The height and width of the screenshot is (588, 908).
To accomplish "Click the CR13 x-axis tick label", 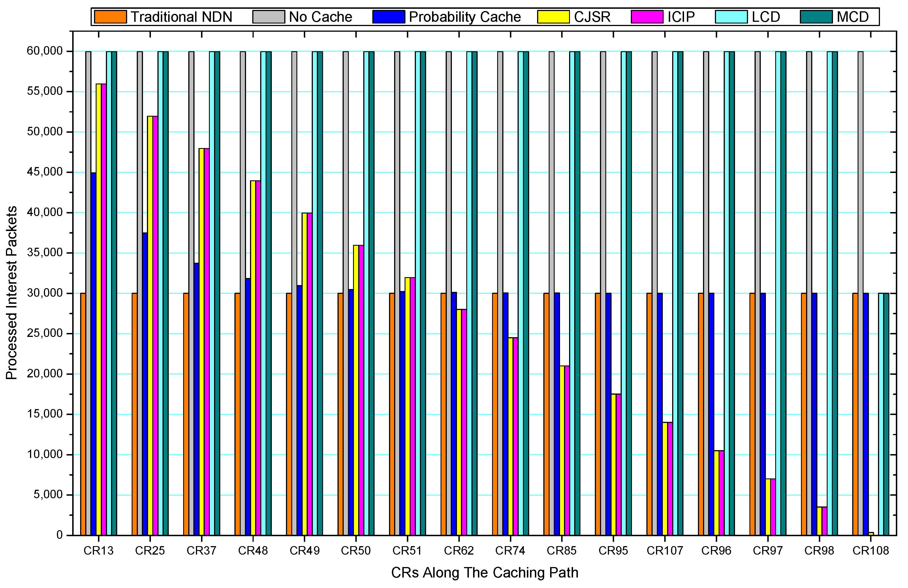I will pyautogui.click(x=99, y=551).
